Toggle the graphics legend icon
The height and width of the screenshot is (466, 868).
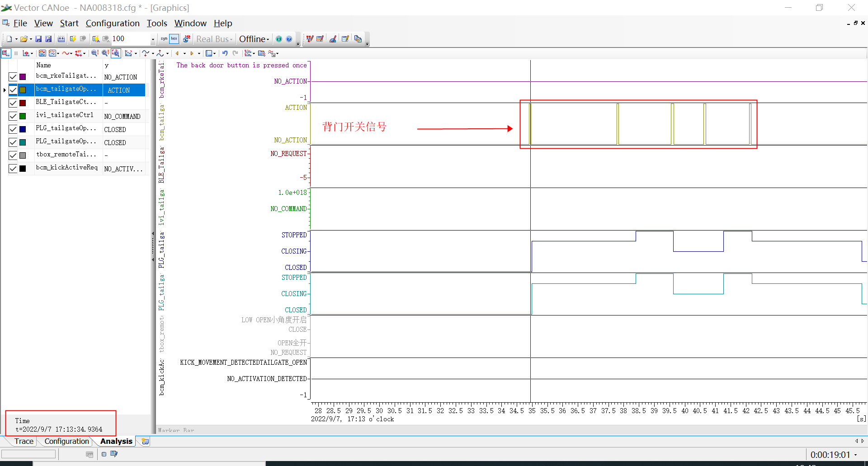pos(6,53)
